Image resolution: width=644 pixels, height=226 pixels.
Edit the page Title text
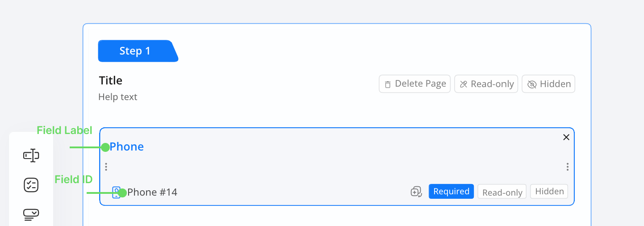point(111,80)
